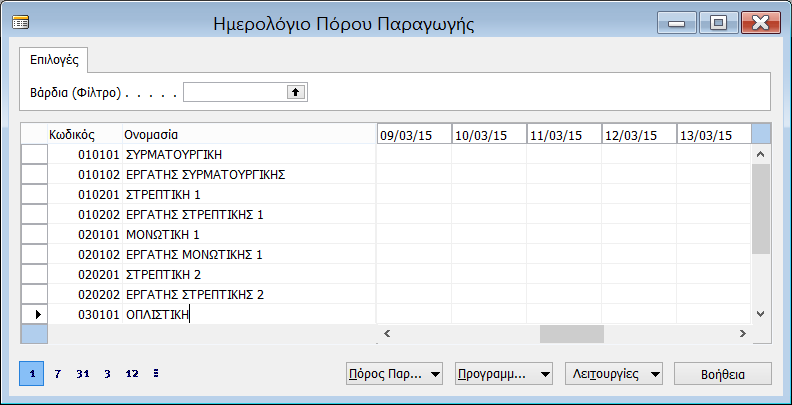
Task: Select the 3 (quarter) period view button
Action: tap(107, 374)
